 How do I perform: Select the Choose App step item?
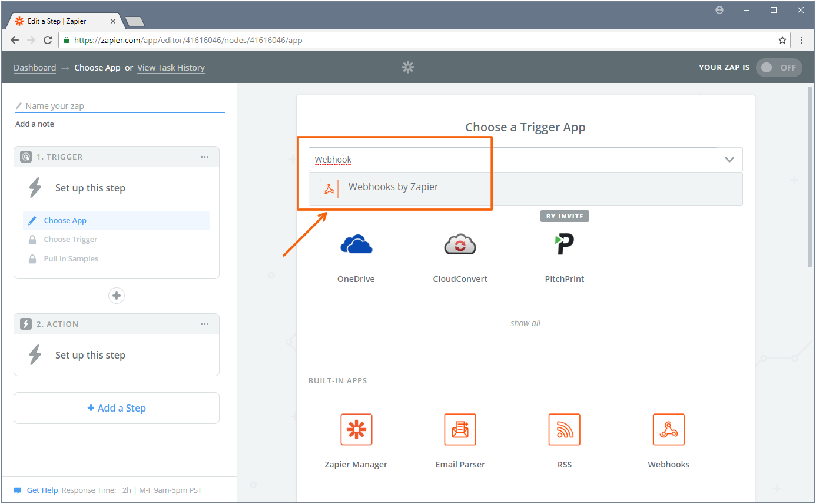(117, 221)
